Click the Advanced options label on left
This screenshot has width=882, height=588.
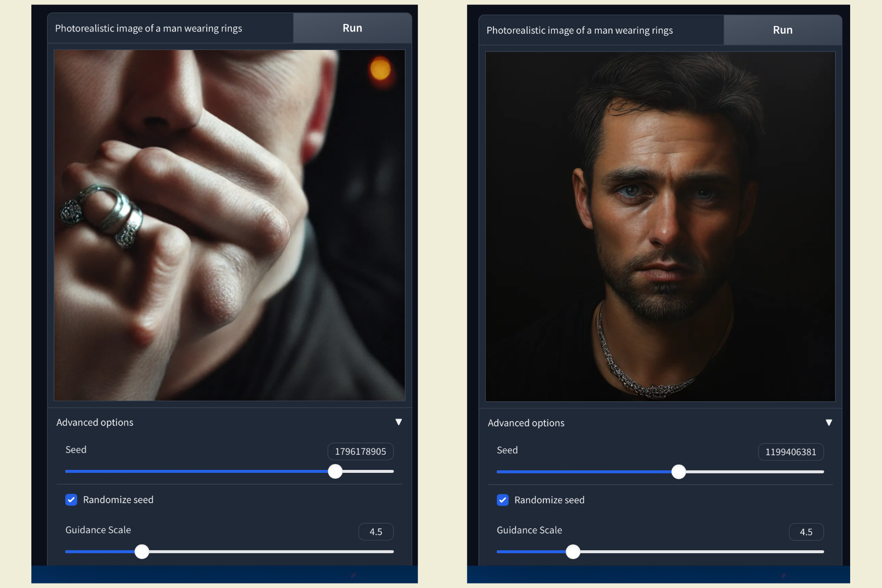pyautogui.click(x=95, y=422)
